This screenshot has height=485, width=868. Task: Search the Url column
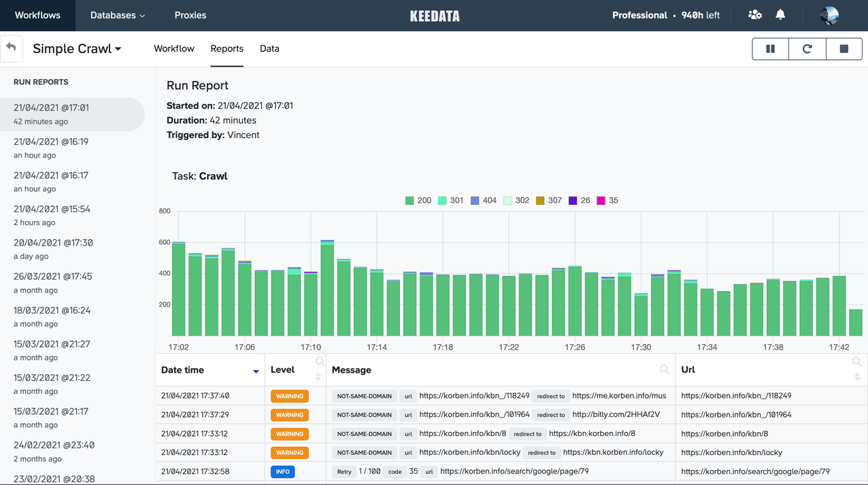pyautogui.click(x=857, y=362)
